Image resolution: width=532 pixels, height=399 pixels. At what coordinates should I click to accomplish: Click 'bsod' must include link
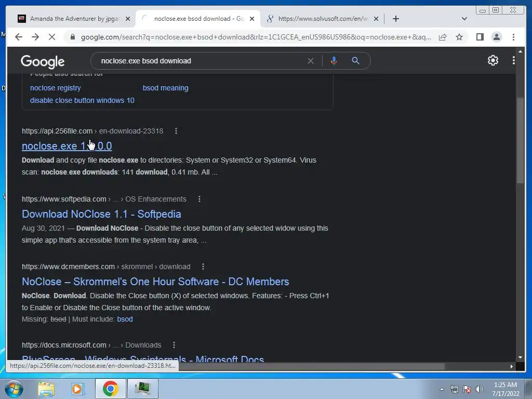coord(125,320)
